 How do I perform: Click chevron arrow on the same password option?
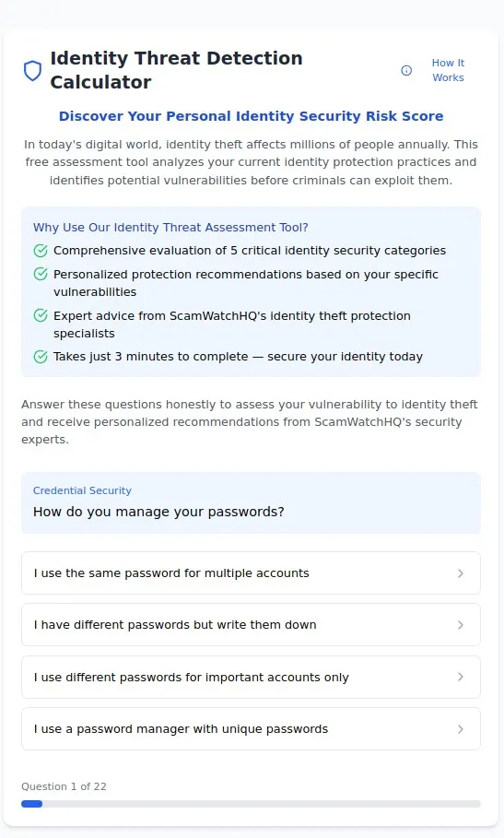460,573
